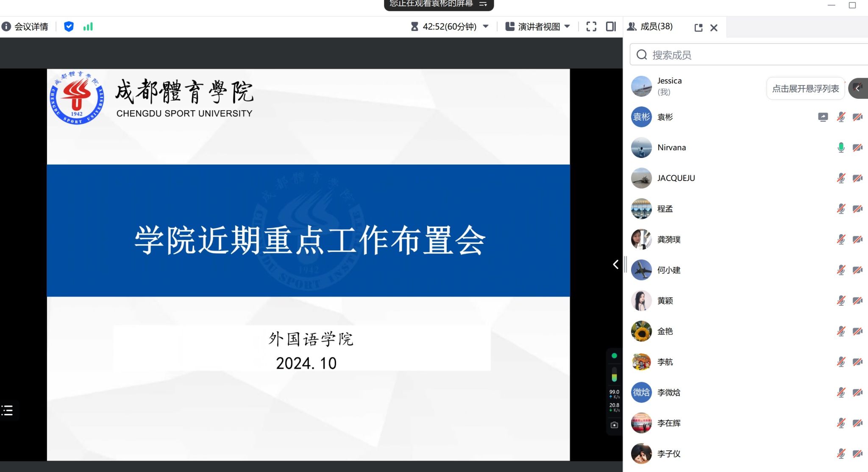The height and width of the screenshot is (472, 868).
Task: Close the members panel
Action: coord(714,28)
